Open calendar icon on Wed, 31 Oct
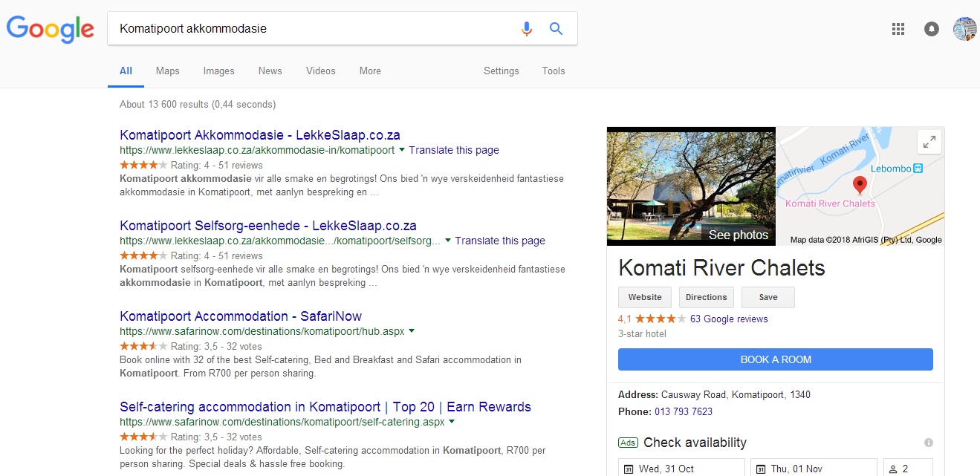Screen dimensions: 980x476 coord(628,469)
